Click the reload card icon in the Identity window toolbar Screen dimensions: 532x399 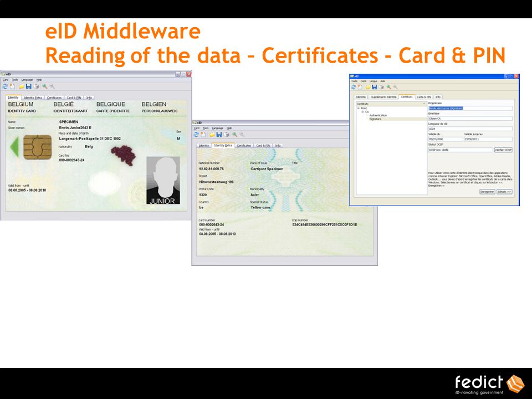click(x=5, y=86)
